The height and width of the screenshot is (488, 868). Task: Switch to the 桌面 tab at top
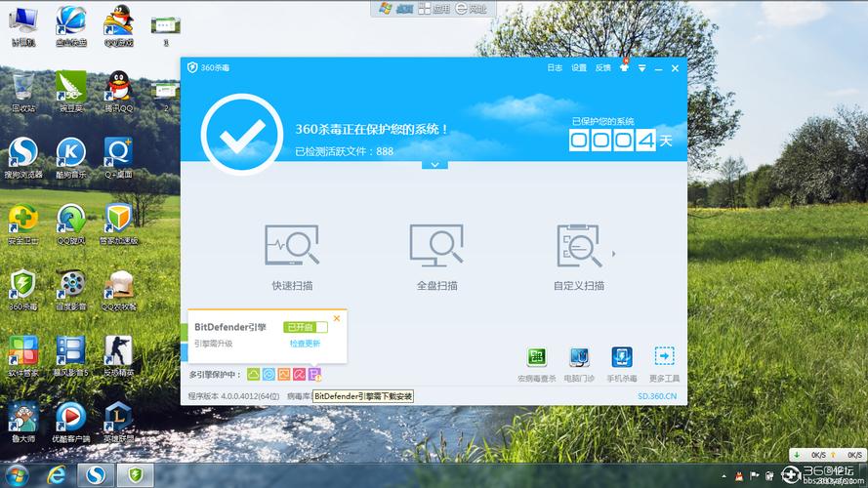click(x=397, y=9)
